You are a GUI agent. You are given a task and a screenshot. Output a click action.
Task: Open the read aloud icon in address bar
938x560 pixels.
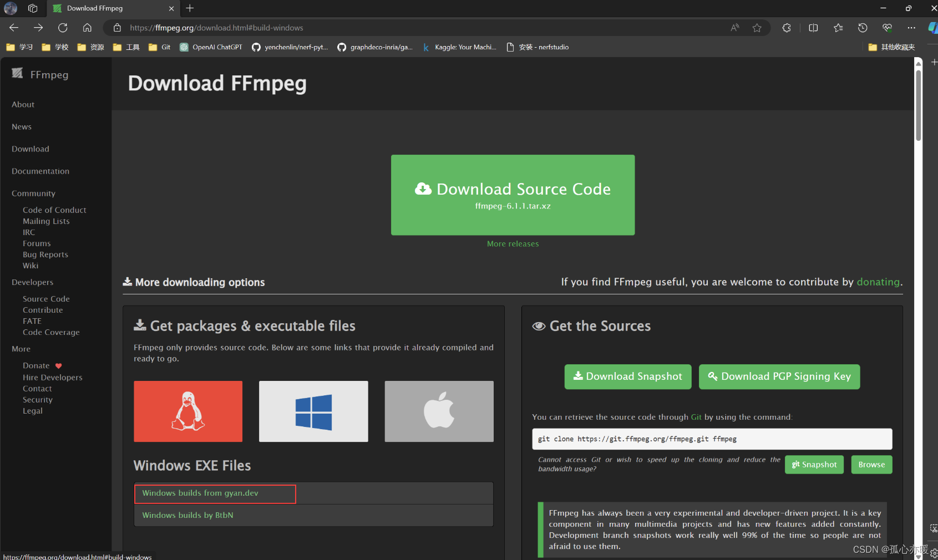(735, 28)
